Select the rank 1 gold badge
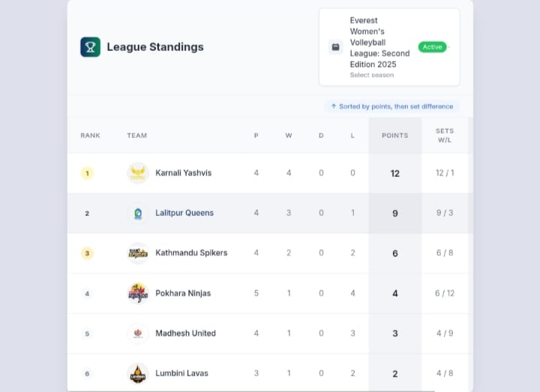 point(87,173)
